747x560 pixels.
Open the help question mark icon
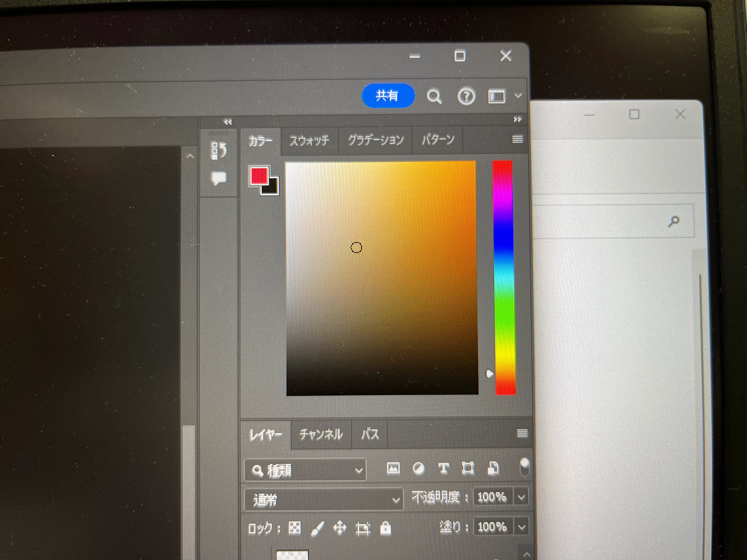click(x=466, y=97)
